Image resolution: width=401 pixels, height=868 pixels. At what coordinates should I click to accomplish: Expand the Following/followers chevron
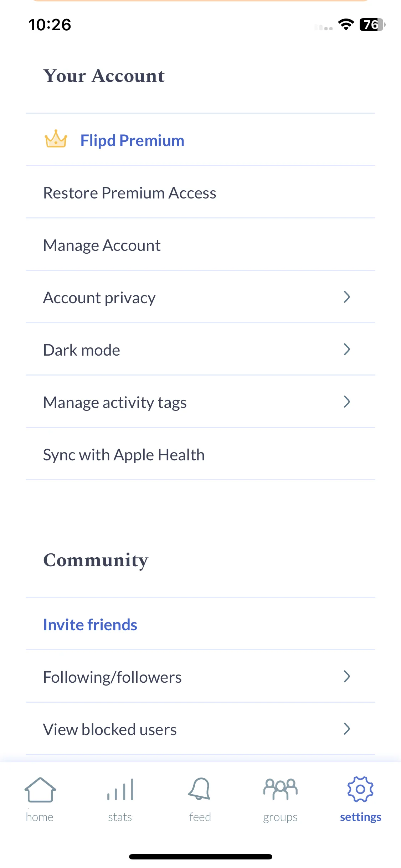(x=346, y=676)
